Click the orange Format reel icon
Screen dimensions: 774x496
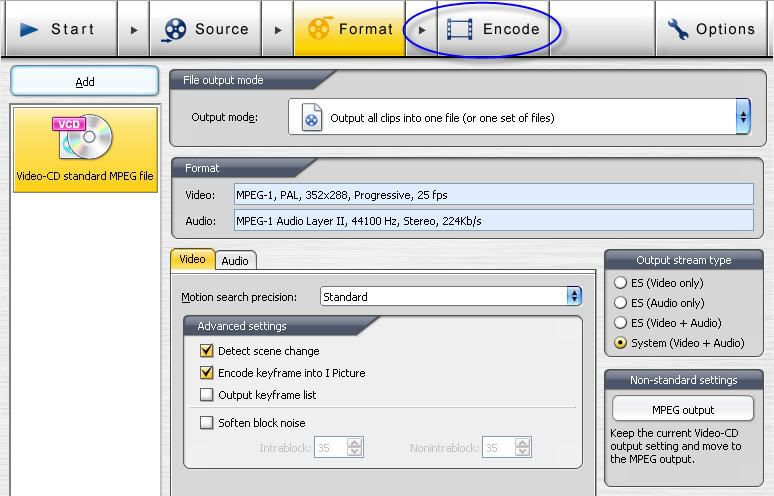319,28
